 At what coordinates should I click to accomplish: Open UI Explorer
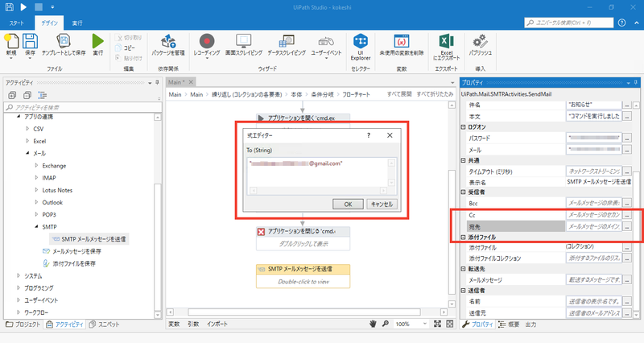click(361, 47)
